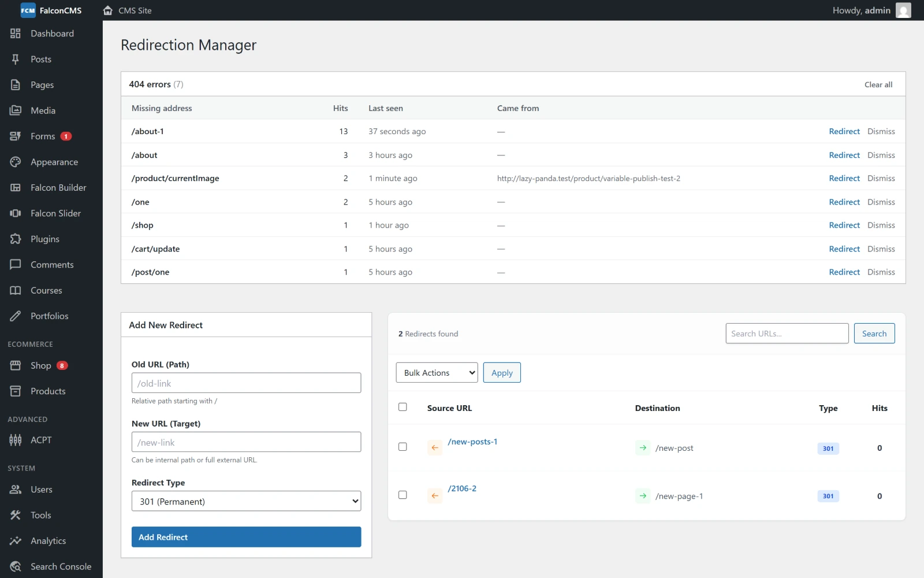This screenshot has height=578, width=924.
Task: Dismiss the /post/one 404 error
Action: tap(881, 272)
